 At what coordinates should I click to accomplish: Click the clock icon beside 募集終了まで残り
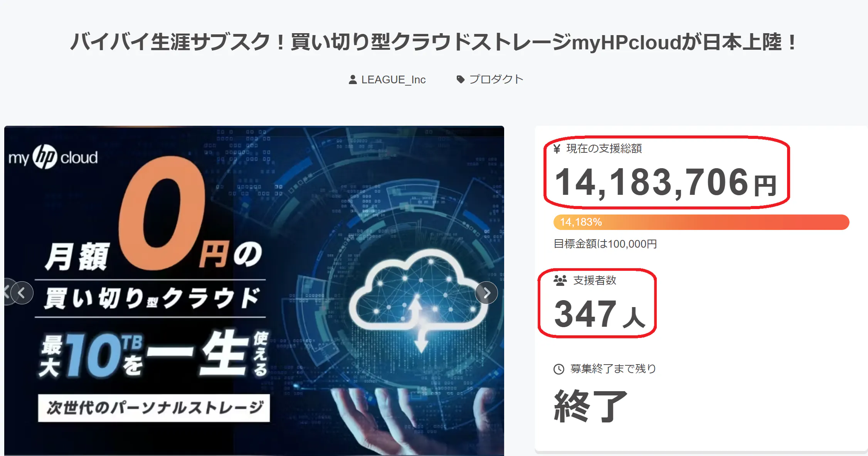pyautogui.click(x=558, y=369)
